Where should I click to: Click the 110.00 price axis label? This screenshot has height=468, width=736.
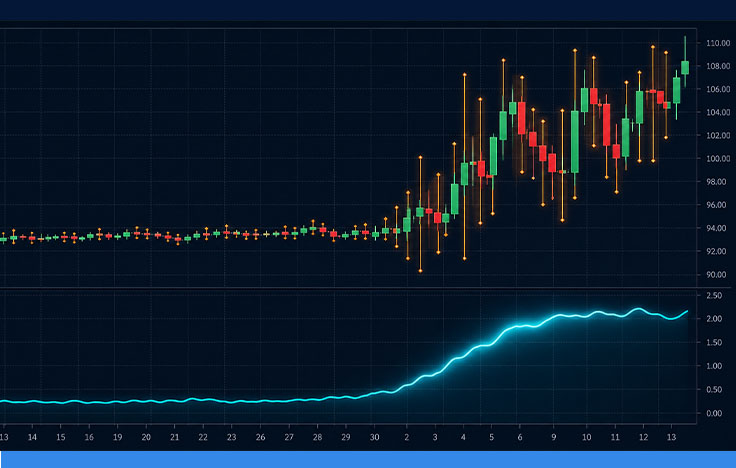point(718,43)
